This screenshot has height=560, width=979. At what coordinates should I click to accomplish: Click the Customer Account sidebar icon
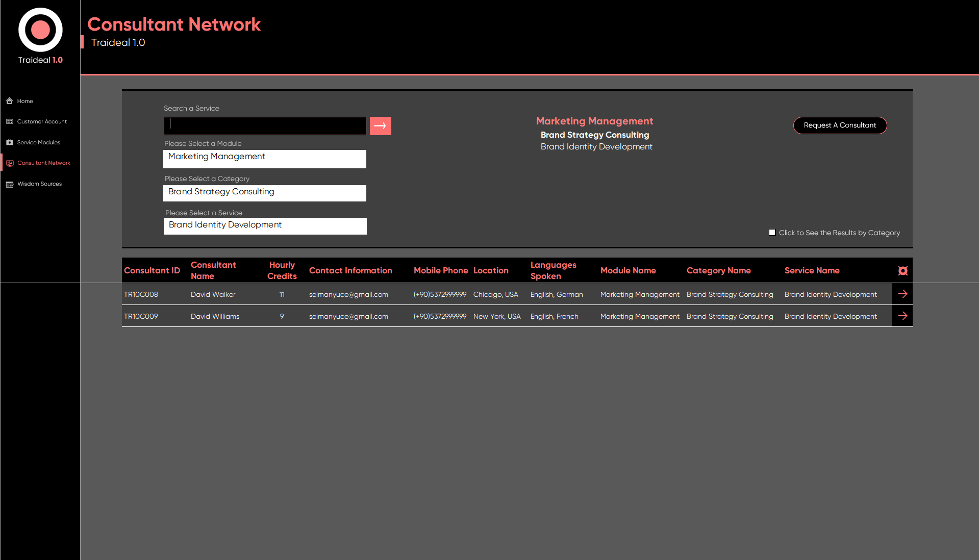tap(10, 121)
